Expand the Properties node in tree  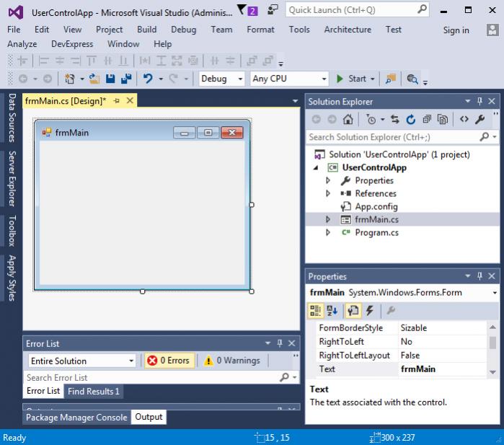[328, 180]
